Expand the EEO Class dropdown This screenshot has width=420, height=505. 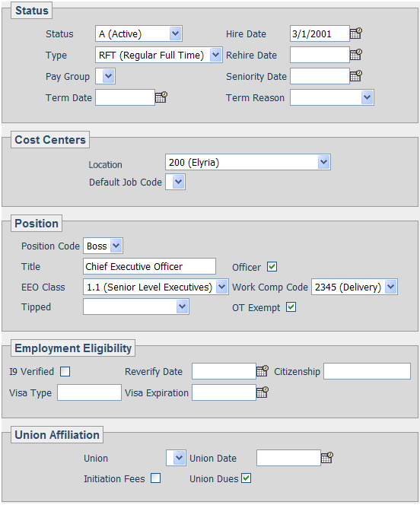tap(156, 287)
